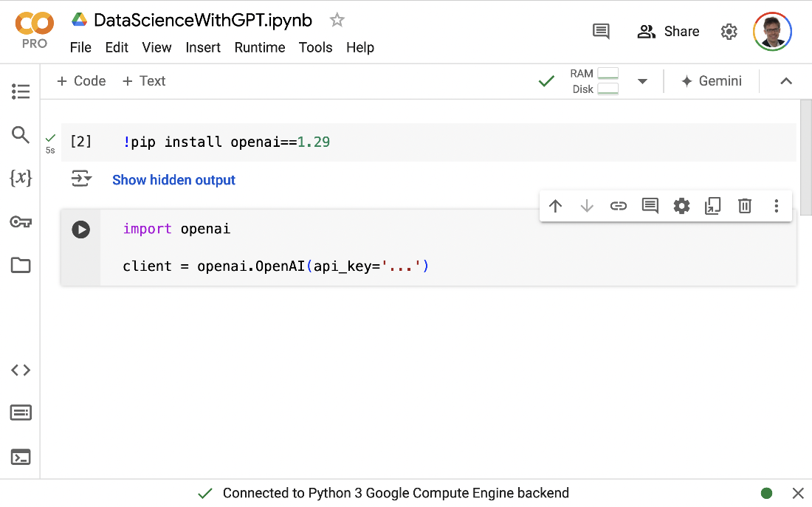Add a new Code cell
Viewport: 812px width, 507px height.
pos(81,81)
